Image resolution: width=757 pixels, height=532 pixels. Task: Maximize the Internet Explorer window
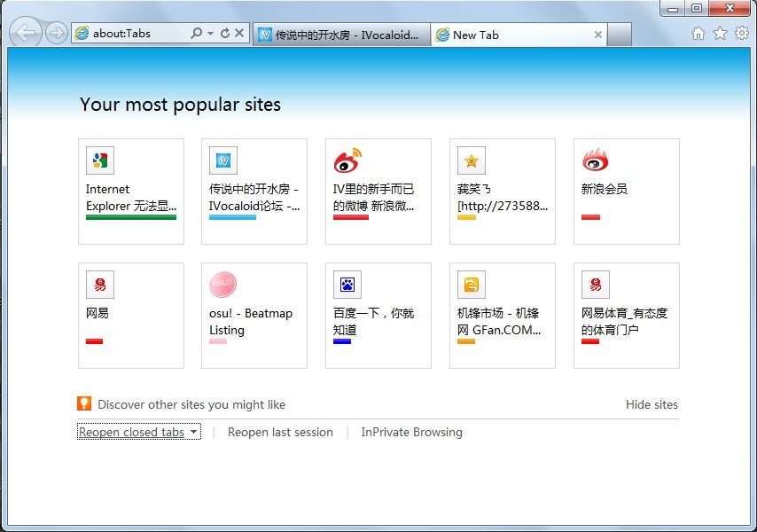696,8
